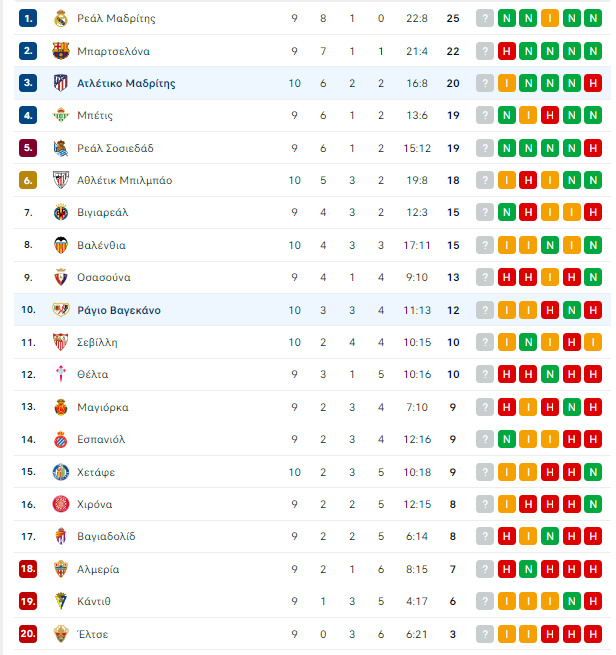Open the Έλτσε team link

click(93, 634)
